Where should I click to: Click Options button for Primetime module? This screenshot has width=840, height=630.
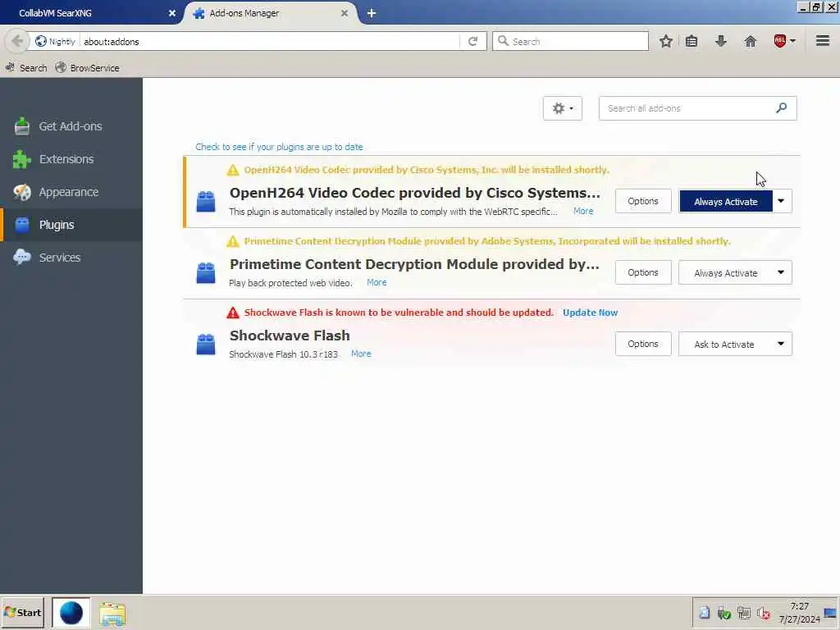(643, 272)
